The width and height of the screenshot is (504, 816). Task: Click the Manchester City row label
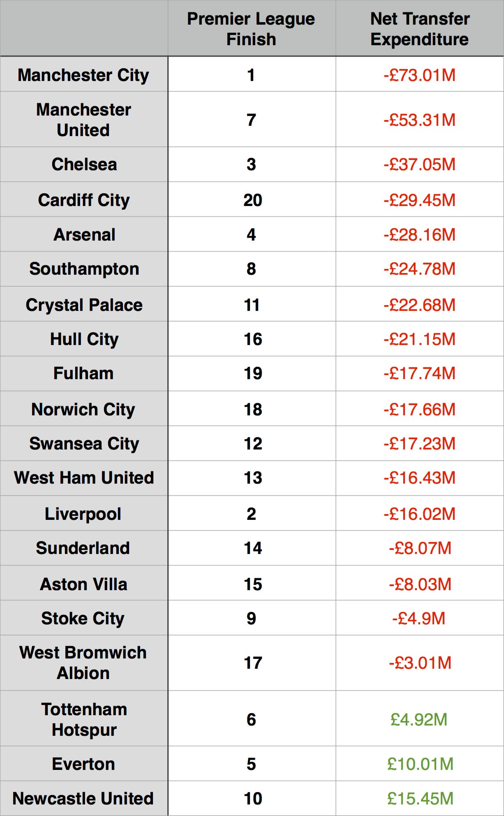tap(83, 74)
